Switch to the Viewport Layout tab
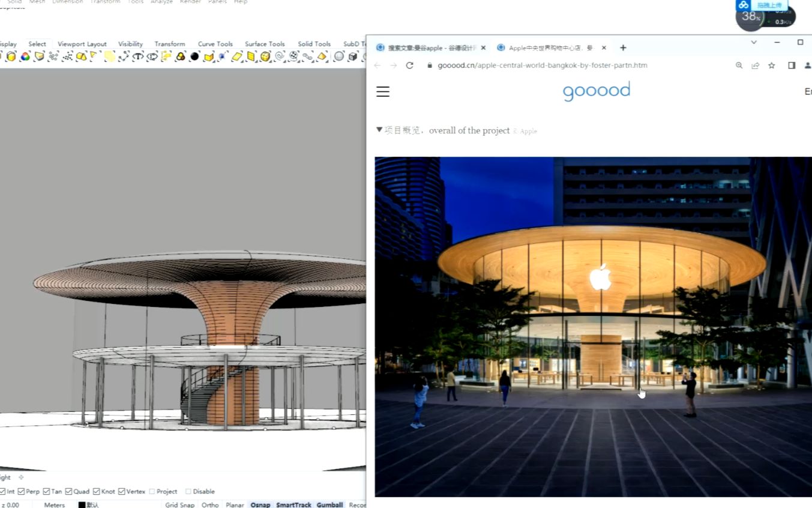 click(x=82, y=44)
